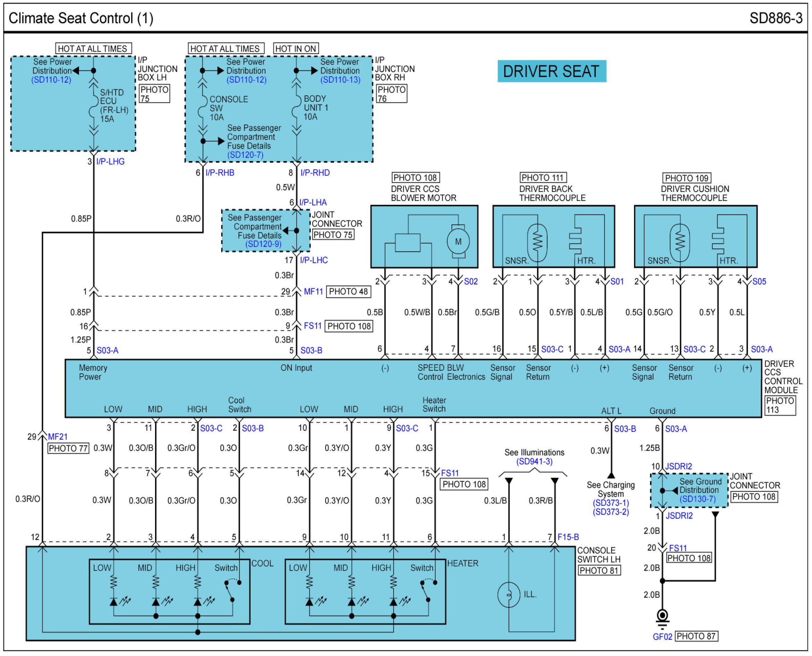Select the MF21 connector label
This screenshot has height=656, width=812.
[x=58, y=437]
